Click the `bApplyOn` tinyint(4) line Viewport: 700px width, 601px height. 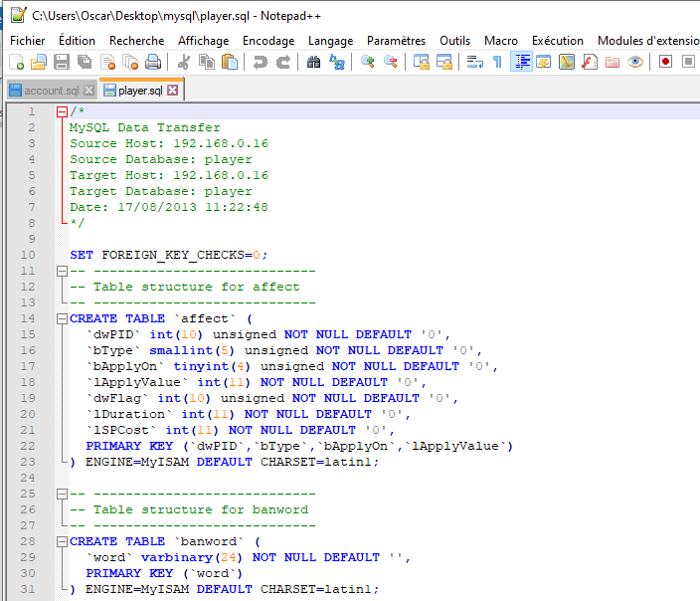coord(292,366)
